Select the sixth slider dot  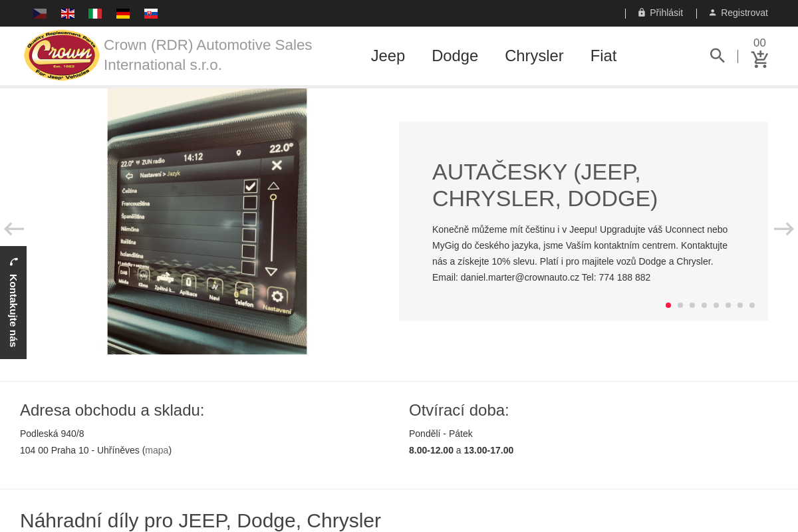tap(728, 305)
